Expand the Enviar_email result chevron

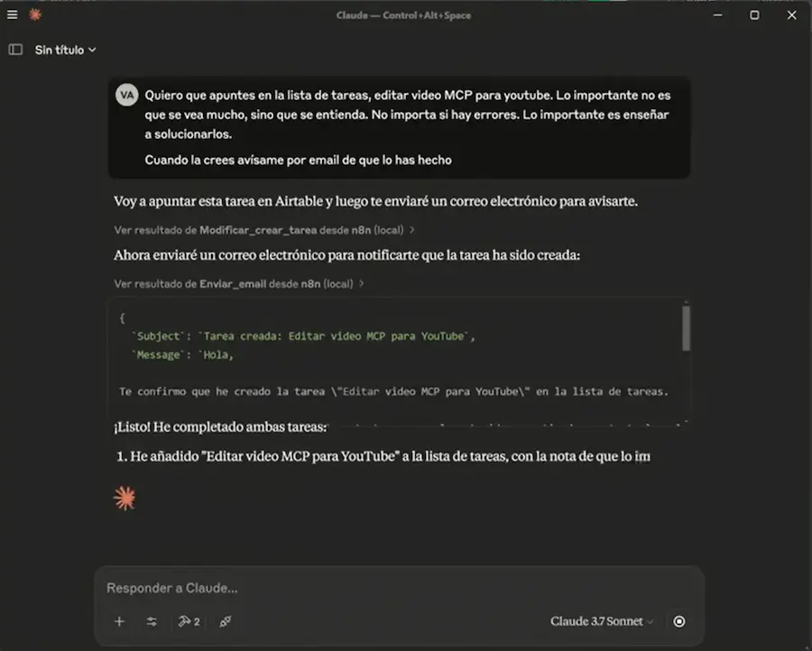click(361, 283)
